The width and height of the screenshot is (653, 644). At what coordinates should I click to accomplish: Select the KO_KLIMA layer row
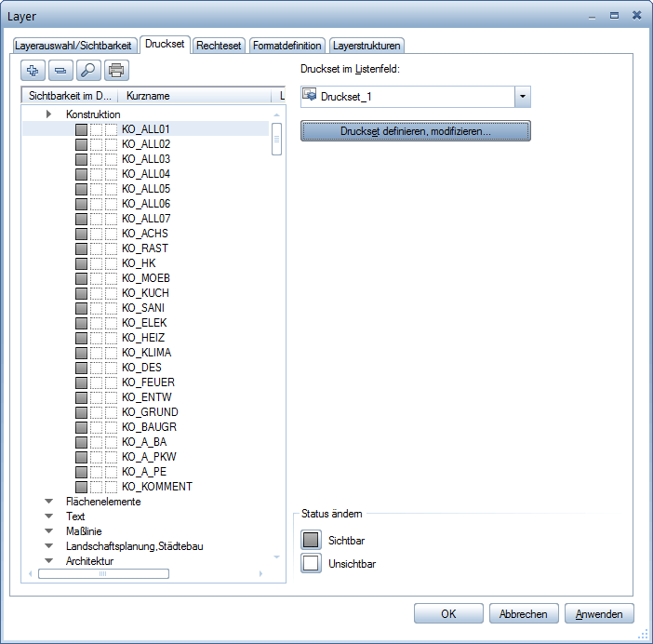[x=146, y=353]
